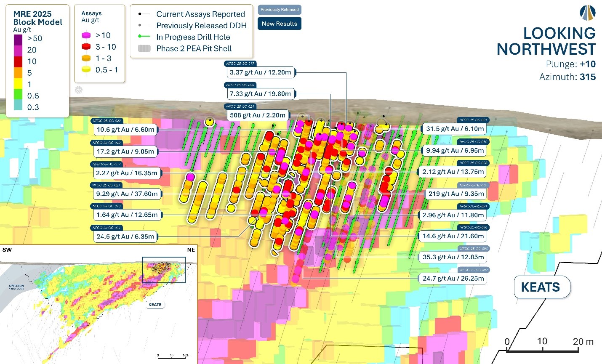Click the red 3 - 10 assay marker icon
Viewport: 602px width, 364px height.
tap(86, 47)
